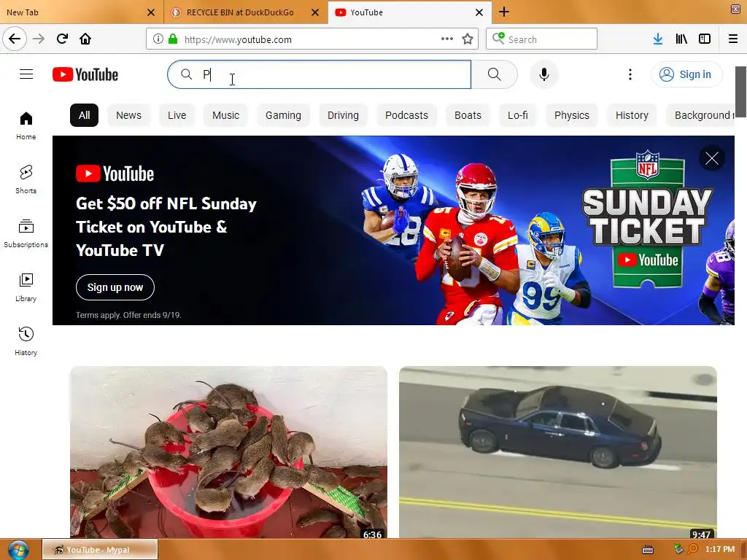This screenshot has height=560, width=747.
Task: Dismiss the NFL Sunday Ticket banner
Action: 712,158
